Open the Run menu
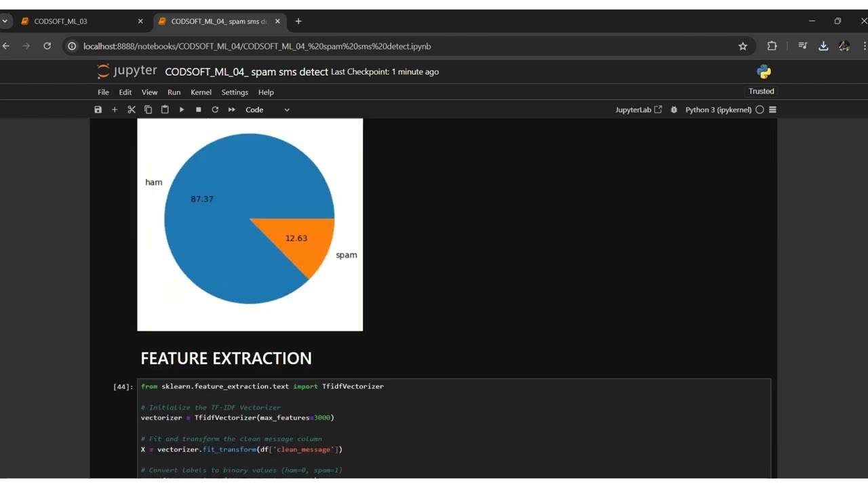The image size is (868, 488). pyautogui.click(x=174, y=92)
